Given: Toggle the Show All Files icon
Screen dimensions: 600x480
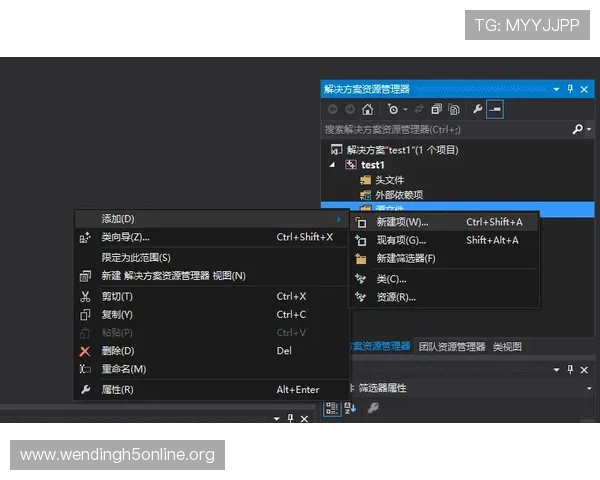Looking at the screenshot, I should click(x=454, y=109).
